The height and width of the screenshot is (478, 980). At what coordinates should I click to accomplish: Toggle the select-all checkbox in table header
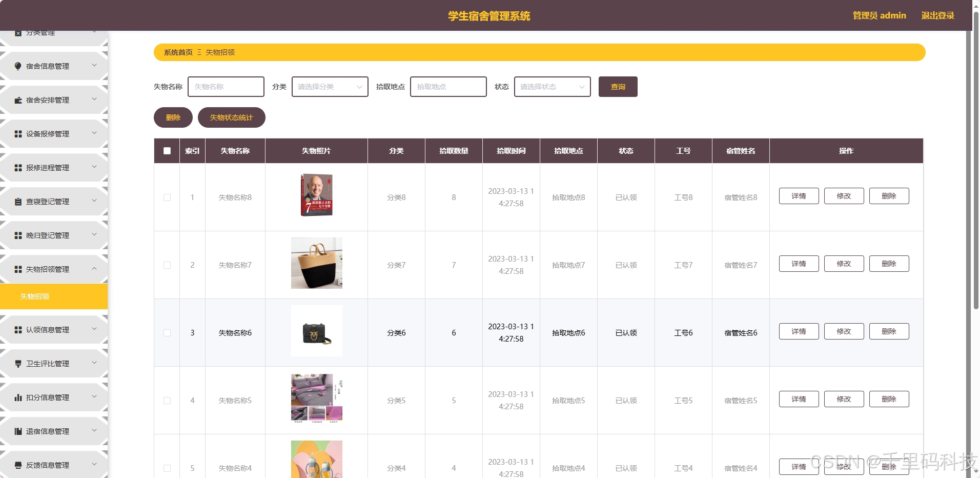pyautogui.click(x=167, y=151)
